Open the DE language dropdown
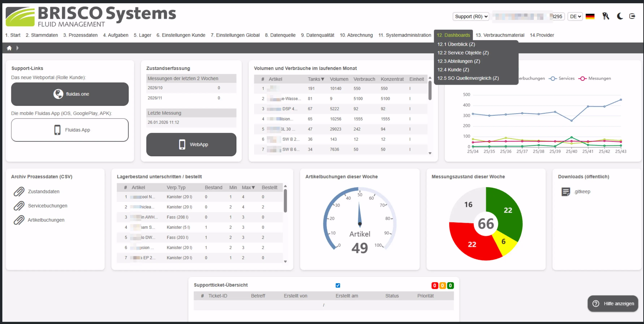 (575, 16)
